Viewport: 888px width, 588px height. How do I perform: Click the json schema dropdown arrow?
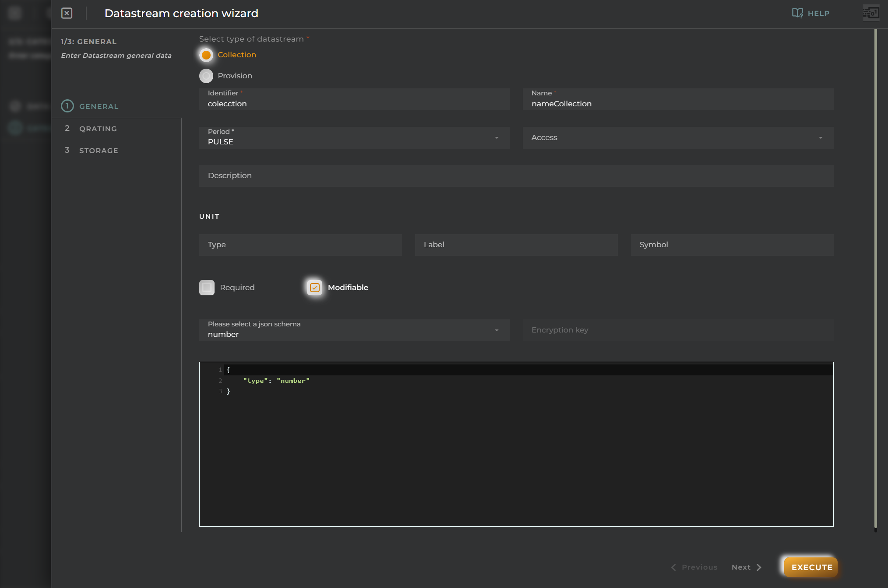tap(497, 330)
